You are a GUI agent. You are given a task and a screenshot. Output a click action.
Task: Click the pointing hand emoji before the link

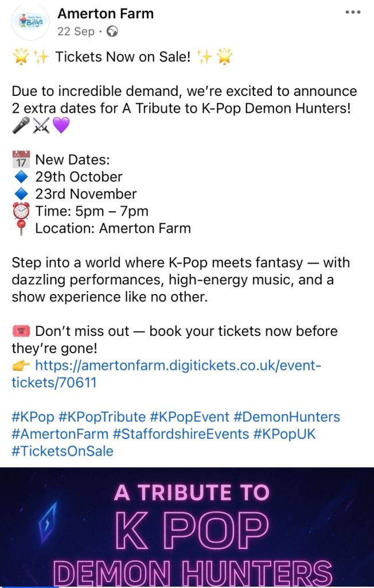[x=21, y=366]
